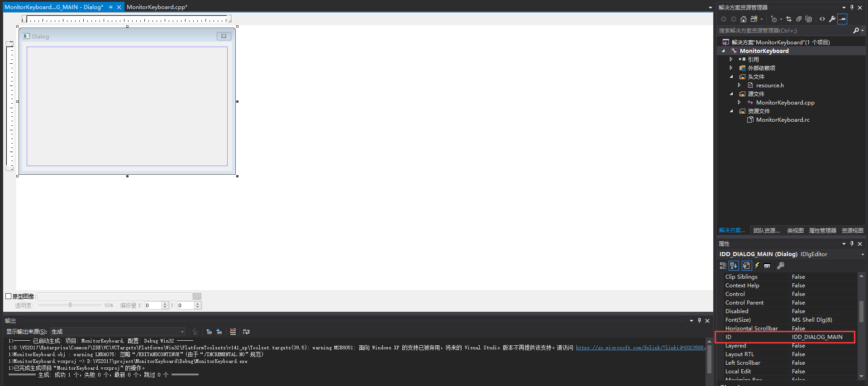Close the Dialog preview window X button
This screenshot has width=868, height=386.
[224, 36]
